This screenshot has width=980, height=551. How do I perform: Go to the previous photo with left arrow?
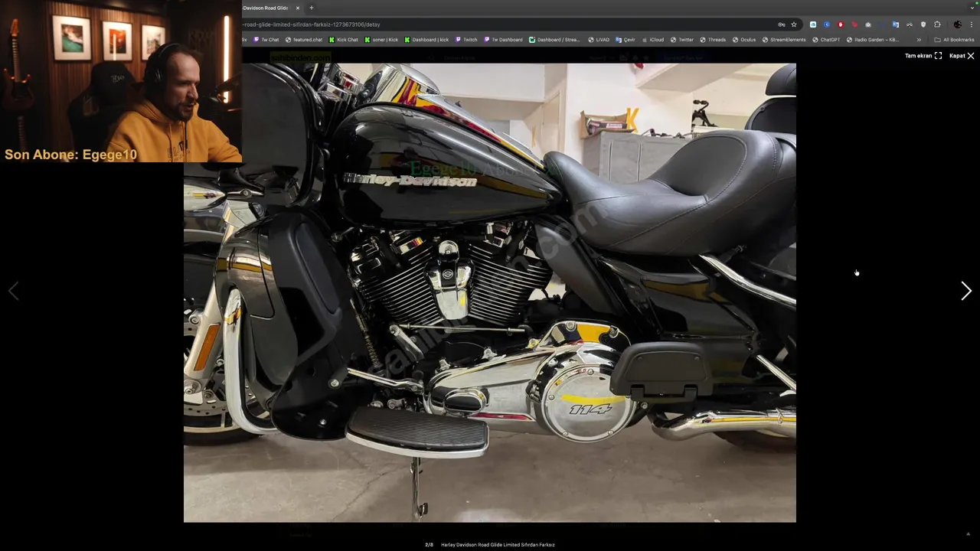pyautogui.click(x=13, y=291)
